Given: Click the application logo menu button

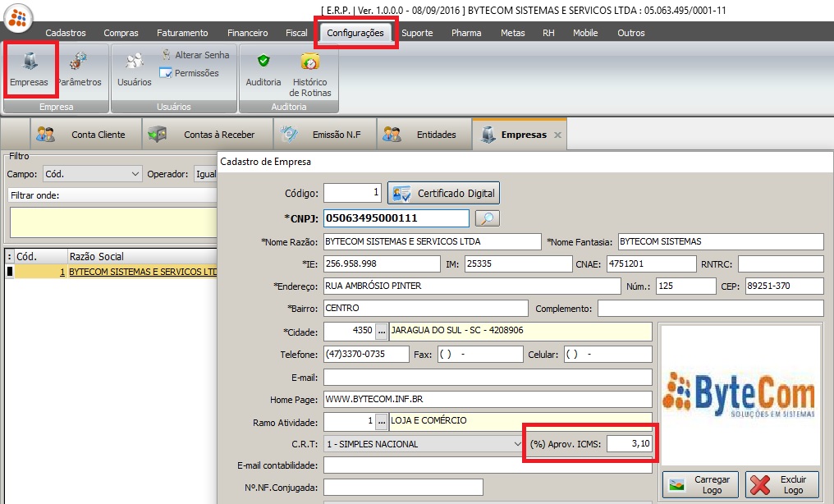Looking at the screenshot, I should click(x=18, y=18).
